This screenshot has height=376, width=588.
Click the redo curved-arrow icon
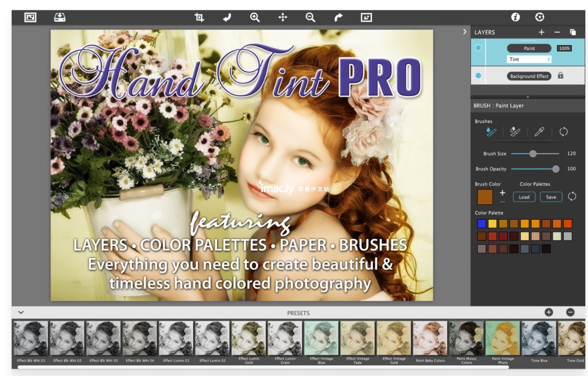(338, 17)
